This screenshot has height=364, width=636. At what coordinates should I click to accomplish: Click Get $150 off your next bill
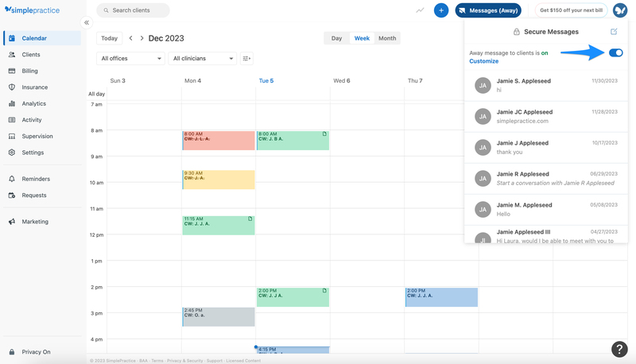[571, 10]
